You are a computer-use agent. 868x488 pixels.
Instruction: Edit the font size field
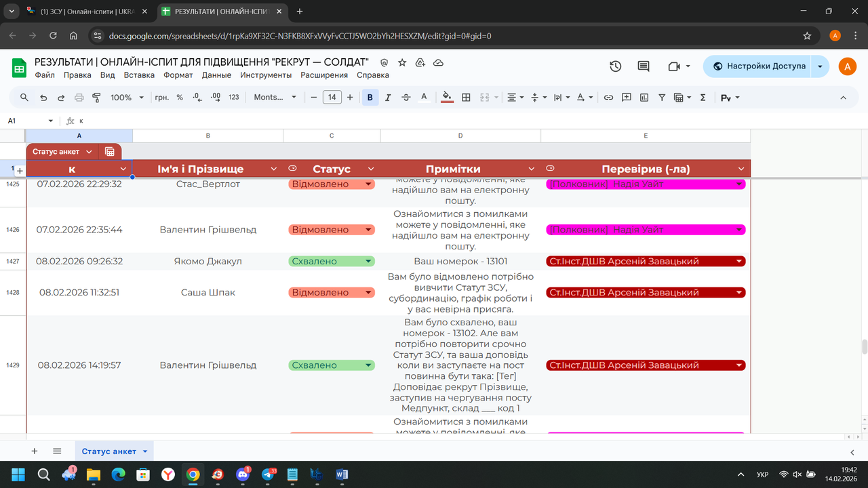tap(332, 98)
